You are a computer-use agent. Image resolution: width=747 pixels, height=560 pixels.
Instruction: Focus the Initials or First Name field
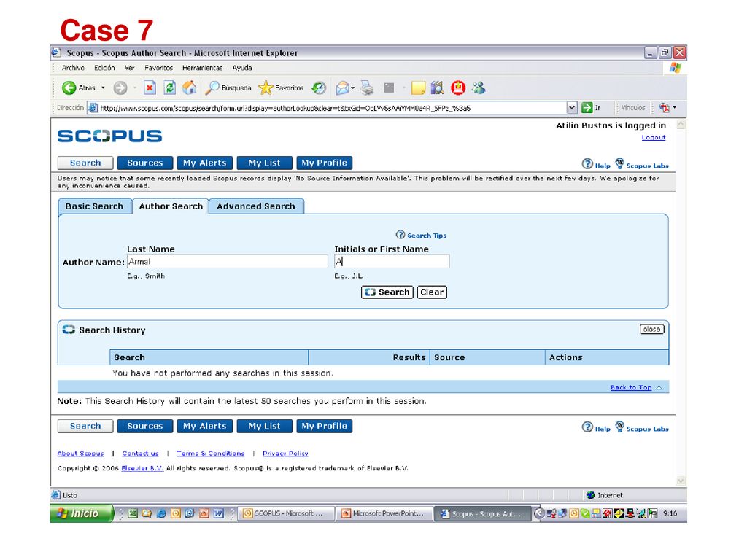[x=392, y=262]
